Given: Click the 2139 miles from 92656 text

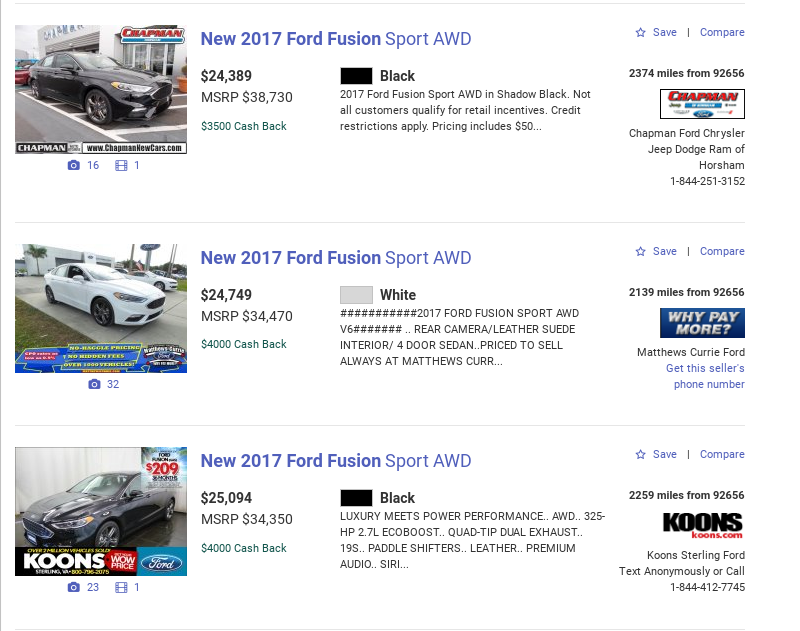Looking at the screenshot, I should pyautogui.click(x=687, y=292).
